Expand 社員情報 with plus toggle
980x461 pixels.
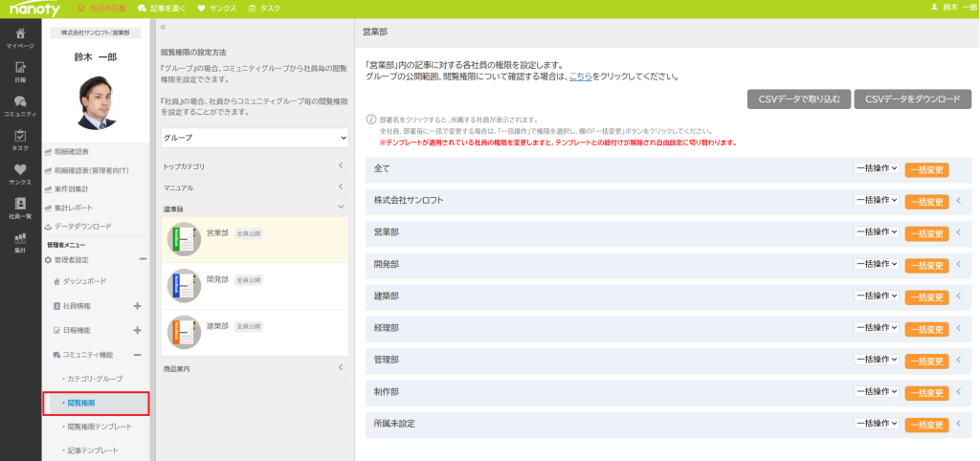point(137,306)
